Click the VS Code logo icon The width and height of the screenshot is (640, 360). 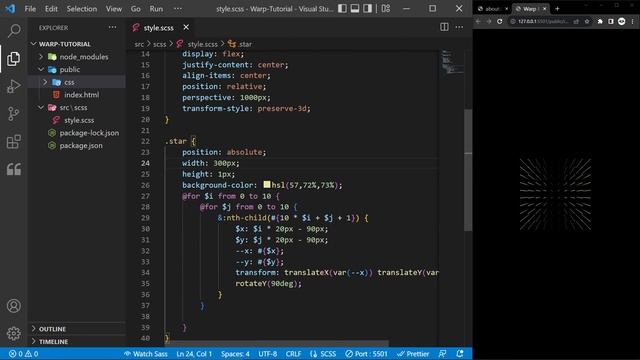tap(10, 9)
